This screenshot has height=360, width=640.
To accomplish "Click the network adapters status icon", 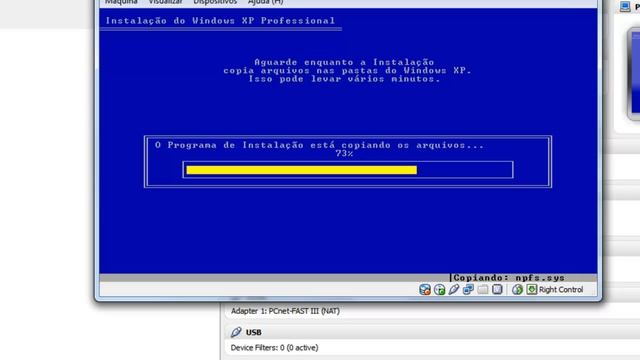I will coord(468,289).
